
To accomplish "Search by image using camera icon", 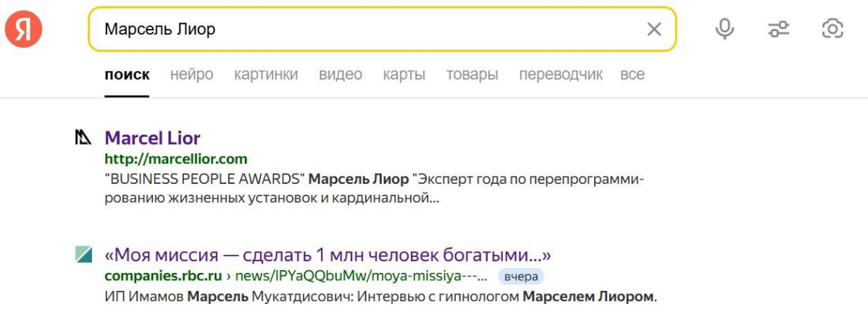I will tap(832, 29).
